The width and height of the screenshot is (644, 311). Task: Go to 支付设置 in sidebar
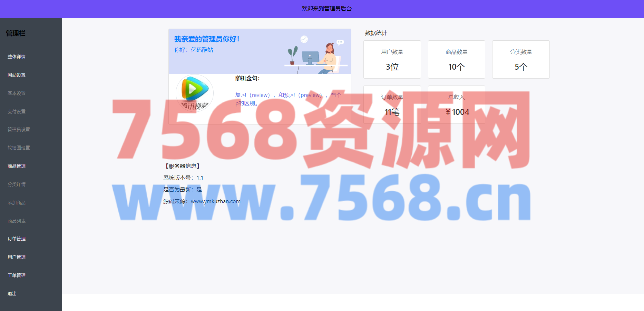17,112
